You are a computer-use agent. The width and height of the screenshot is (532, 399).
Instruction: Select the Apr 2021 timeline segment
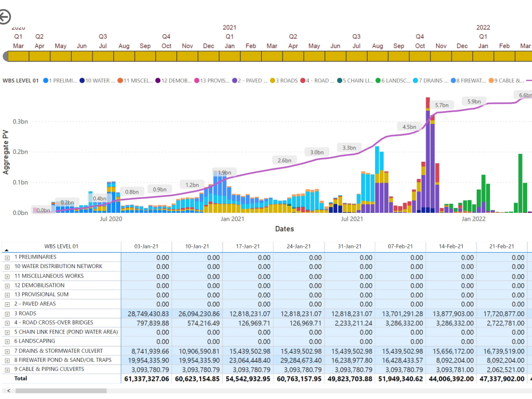[x=293, y=56]
